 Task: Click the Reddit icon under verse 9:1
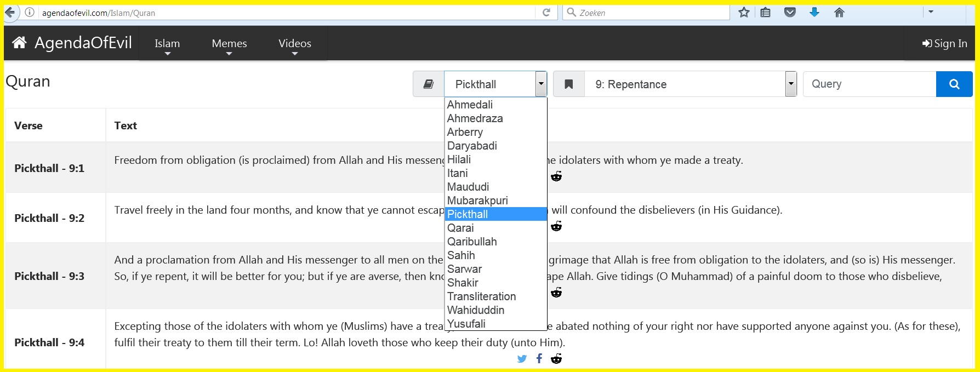(x=556, y=176)
